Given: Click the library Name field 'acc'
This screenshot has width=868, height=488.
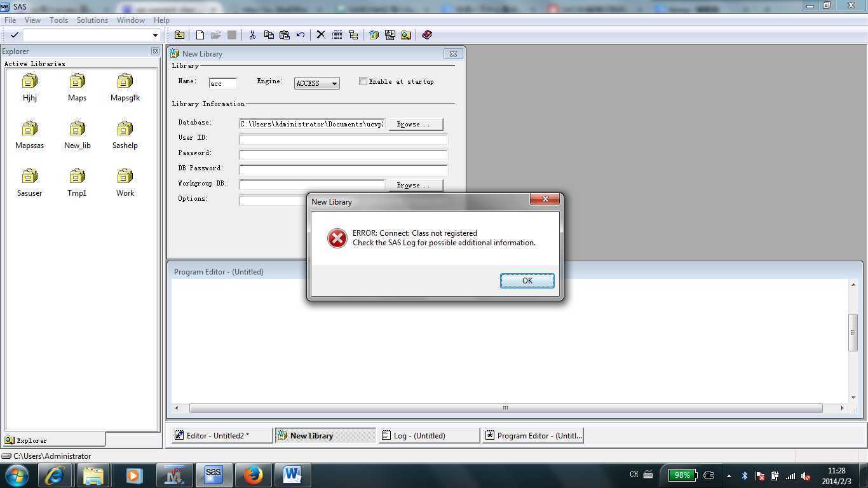Looking at the screenshot, I should tap(223, 83).
